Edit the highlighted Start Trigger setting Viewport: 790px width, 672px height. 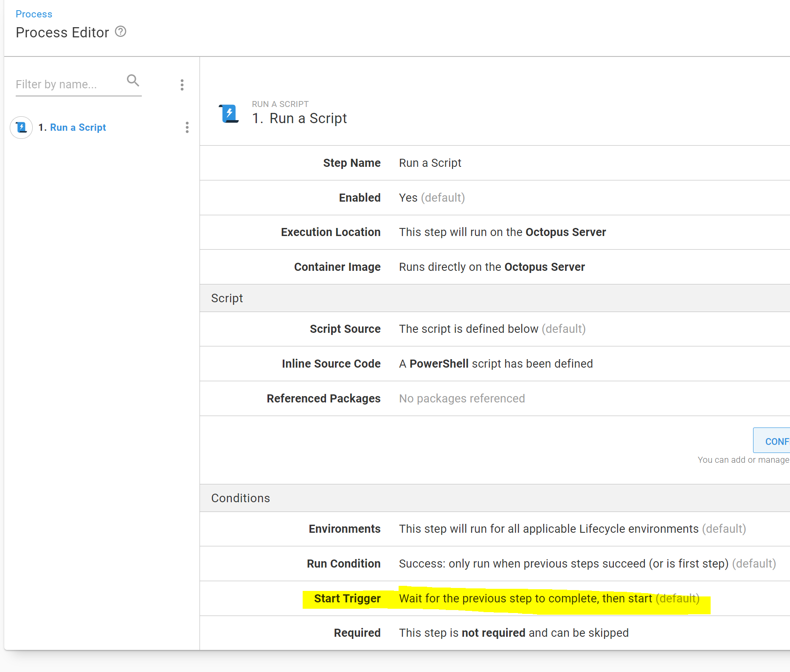549,598
